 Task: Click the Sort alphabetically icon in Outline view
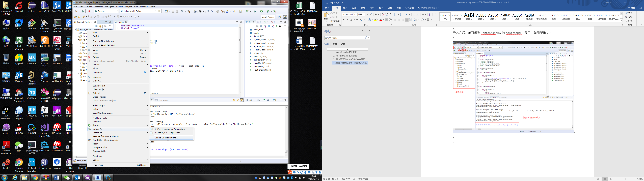[x=265, y=26]
